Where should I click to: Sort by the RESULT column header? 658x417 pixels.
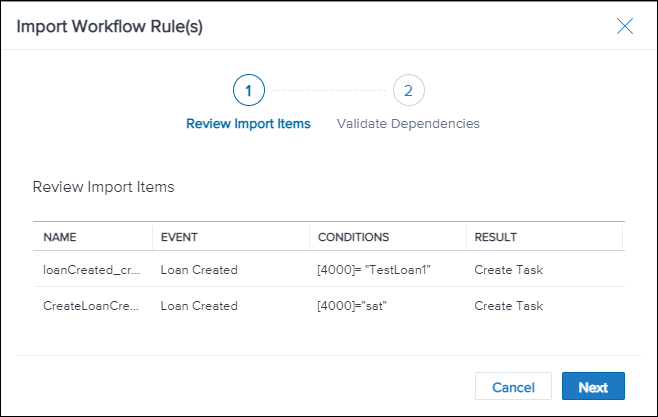pos(497,237)
